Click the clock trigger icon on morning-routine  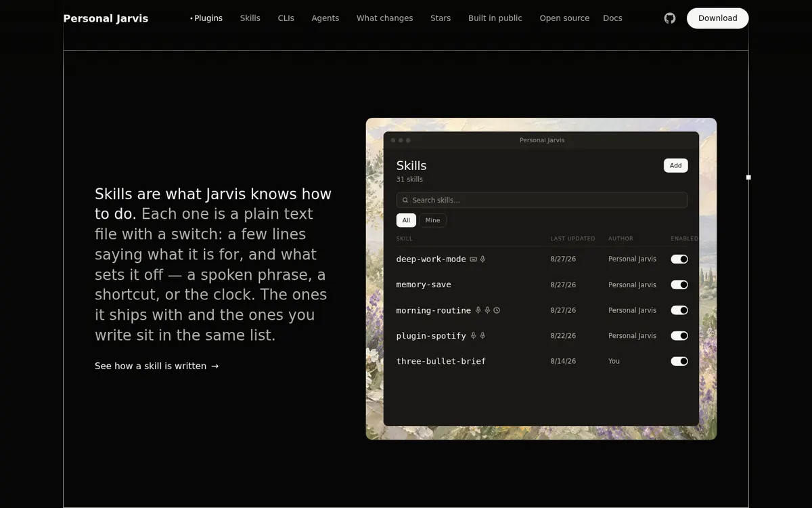click(x=497, y=310)
